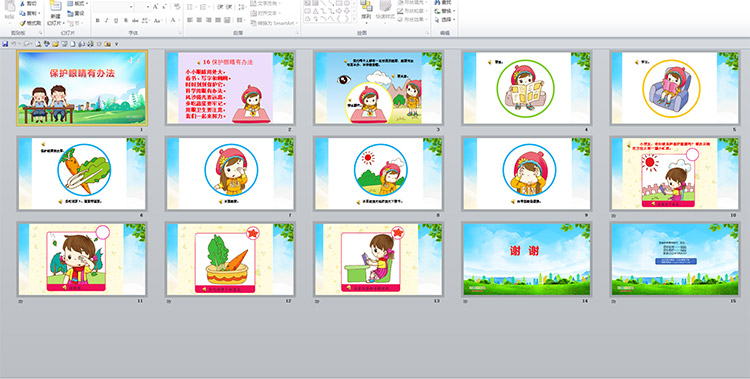Click the Copy (复制) button

(x=30, y=13)
